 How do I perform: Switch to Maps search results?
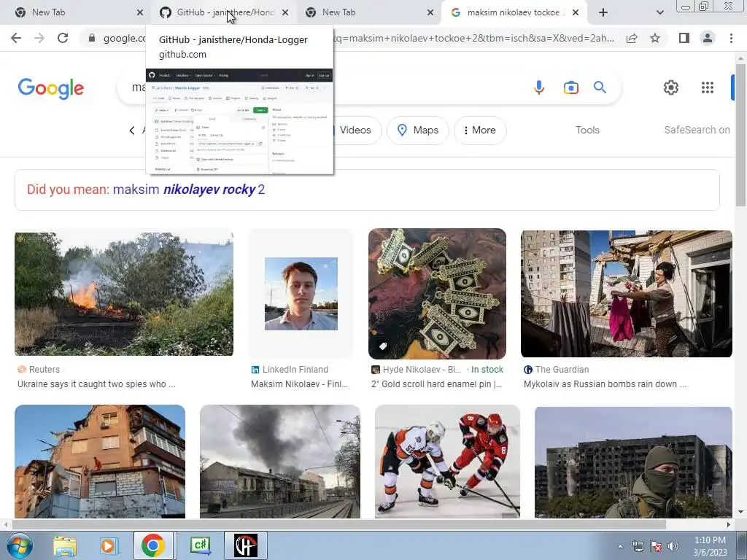(418, 130)
